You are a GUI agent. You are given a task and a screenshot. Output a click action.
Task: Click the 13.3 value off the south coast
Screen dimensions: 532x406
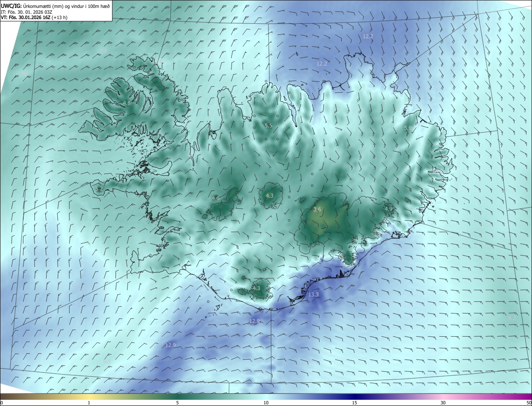click(313, 295)
